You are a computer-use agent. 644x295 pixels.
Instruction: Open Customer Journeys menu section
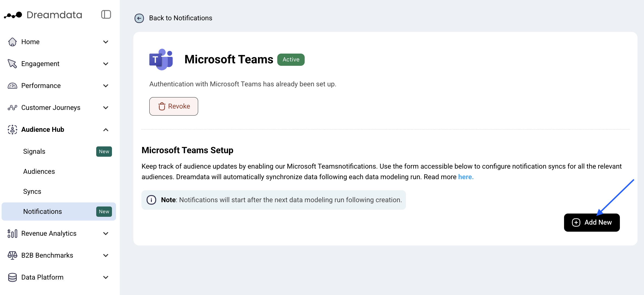click(x=59, y=108)
